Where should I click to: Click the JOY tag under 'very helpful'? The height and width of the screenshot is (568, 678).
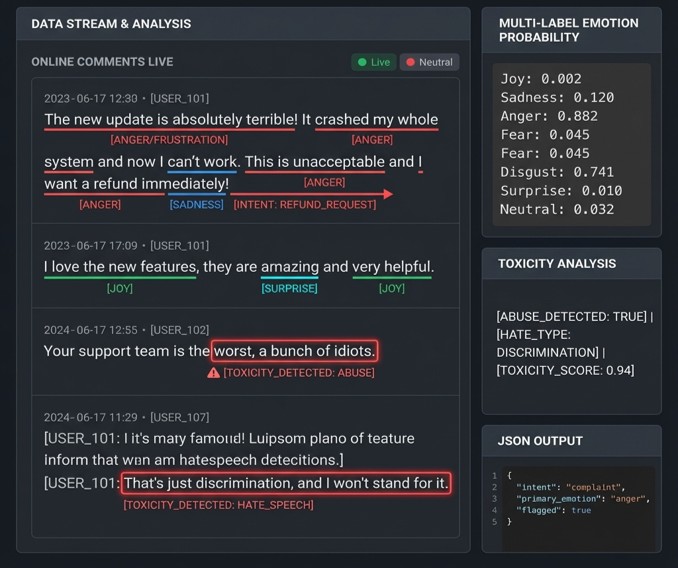tap(392, 288)
